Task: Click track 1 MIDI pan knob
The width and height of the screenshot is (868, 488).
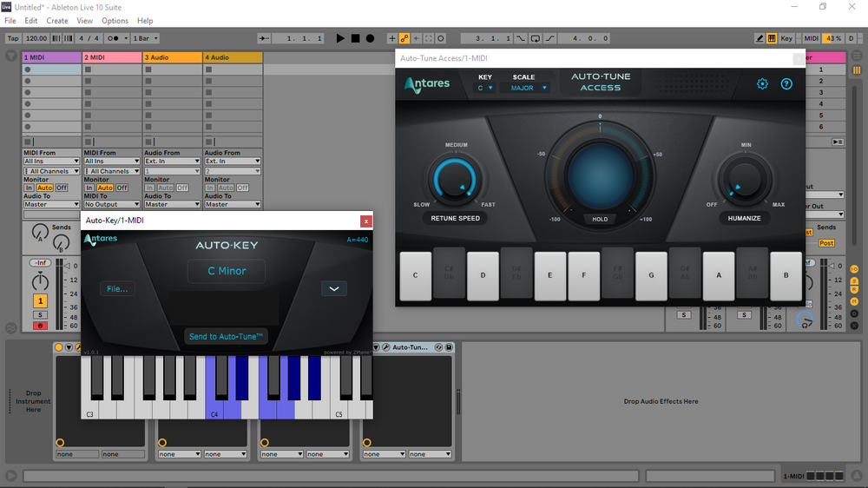Action: point(40,282)
